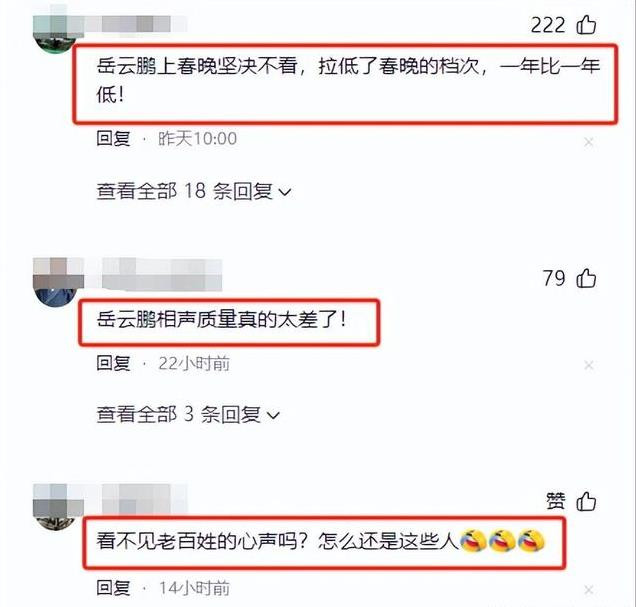Reply to the 相声质量 comment
This screenshot has height=607, width=636.
pyautogui.click(x=113, y=363)
